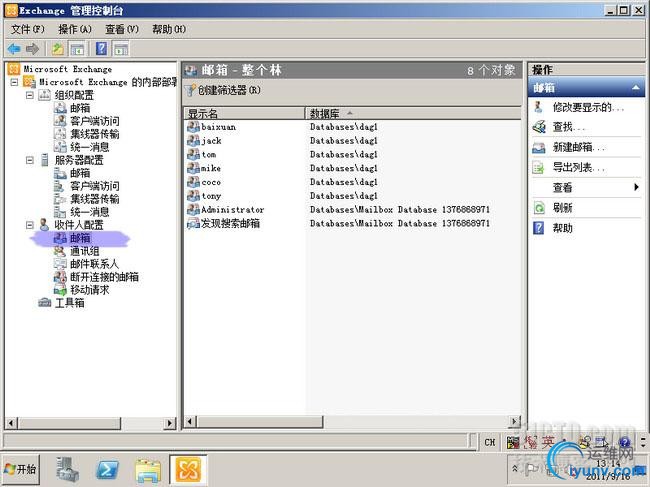The width and height of the screenshot is (650, 487).
Task: Collapse the 邮箱 section in actions pane
Action: tap(635, 87)
